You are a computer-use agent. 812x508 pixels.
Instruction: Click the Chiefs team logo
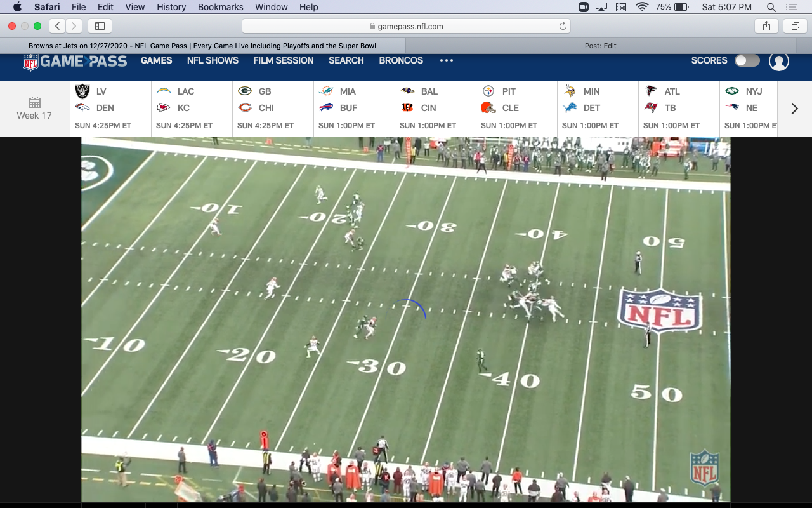[x=164, y=107]
